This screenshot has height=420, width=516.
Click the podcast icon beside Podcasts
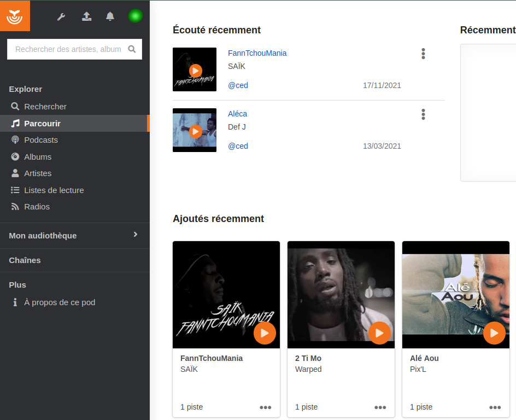click(15, 140)
